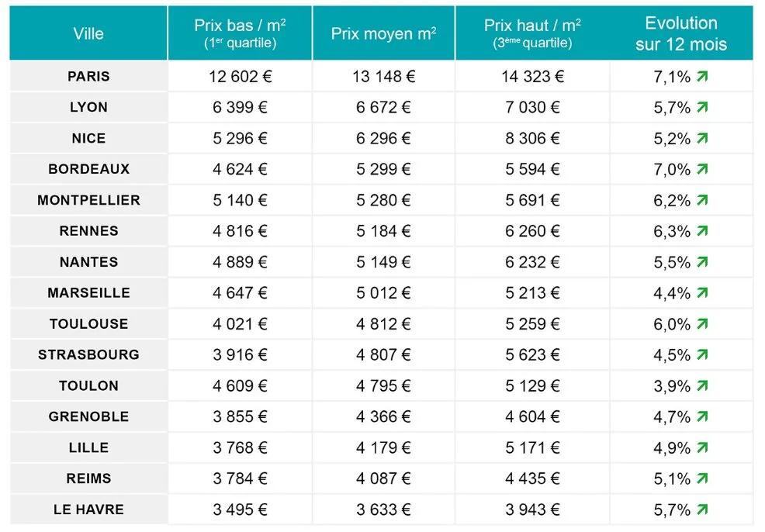Click the green trend arrow for Bordeaux
This screenshot has width=765, height=532.
(x=702, y=169)
